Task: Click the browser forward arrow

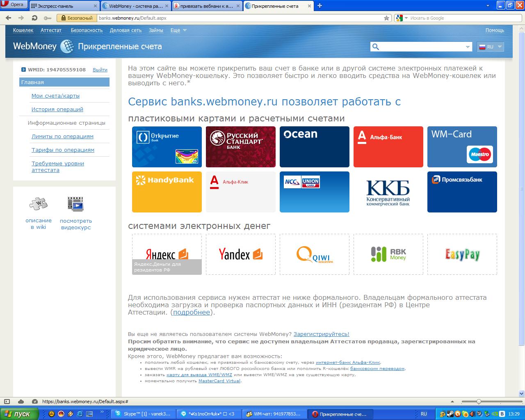Action: 21,18
